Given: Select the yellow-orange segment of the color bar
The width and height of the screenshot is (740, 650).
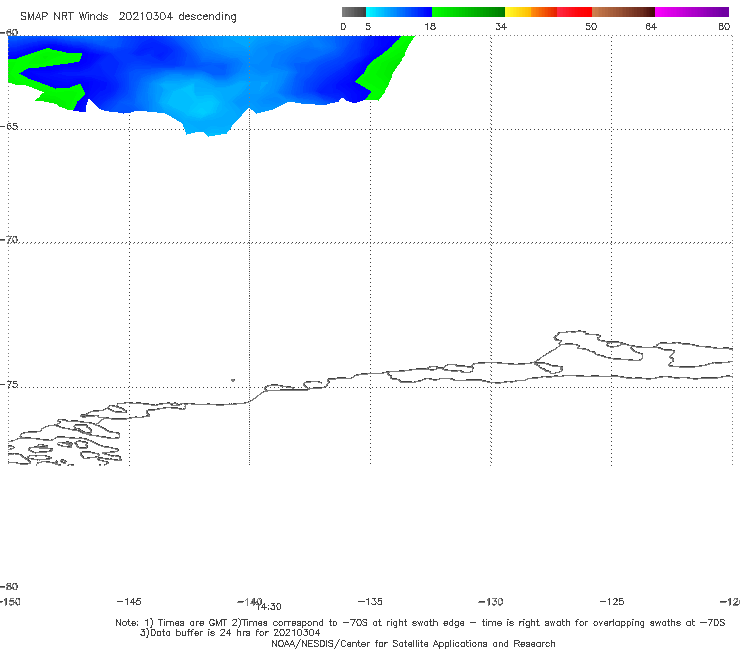Looking at the screenshot, I should [531, 12].
